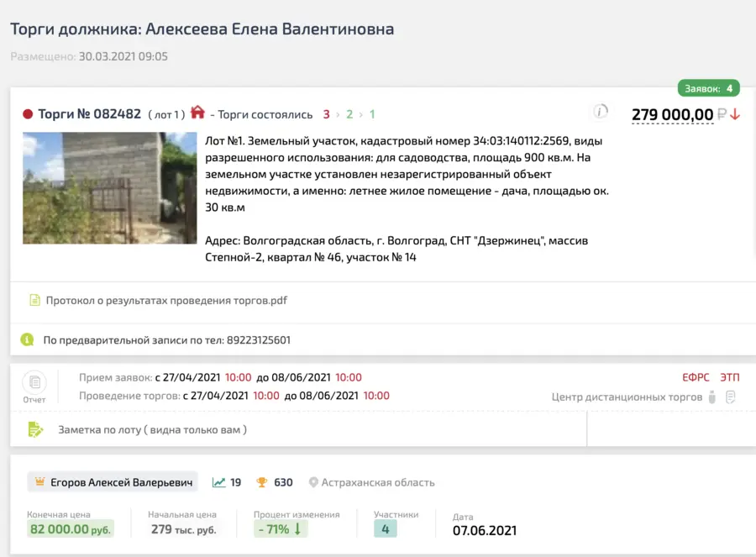The width and height of the screenshot is (756, 557).
Task: Click the date 07.06.2021
Action: click(485, 530)
